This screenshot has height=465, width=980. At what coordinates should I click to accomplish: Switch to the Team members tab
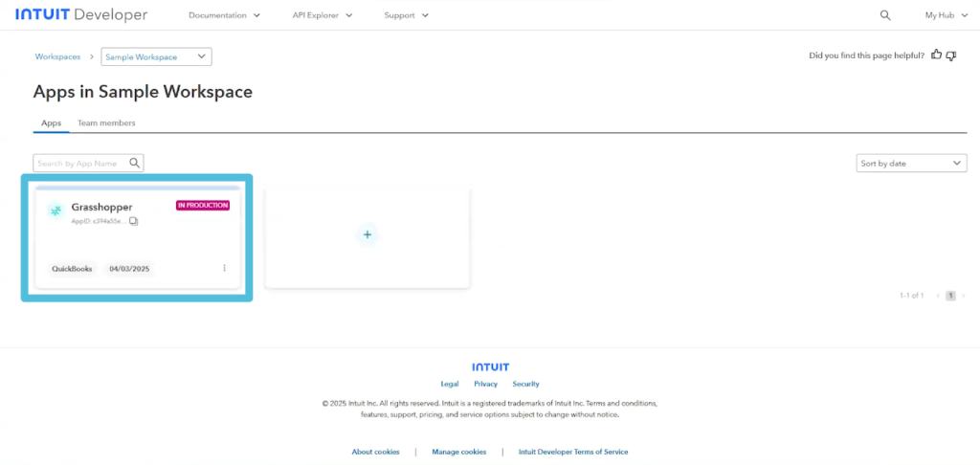click(106, 123)
